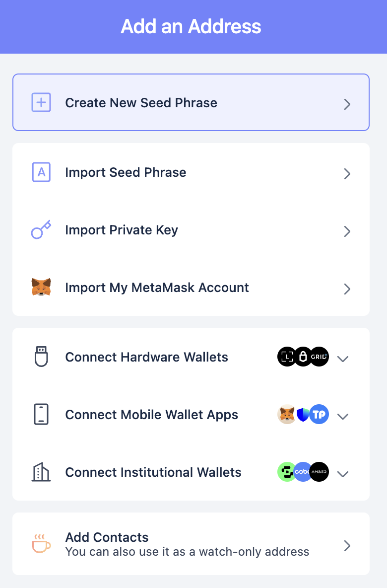Open Create New Seed Phrase option
This screenshot has width=387, height=588.
[191, 102]
